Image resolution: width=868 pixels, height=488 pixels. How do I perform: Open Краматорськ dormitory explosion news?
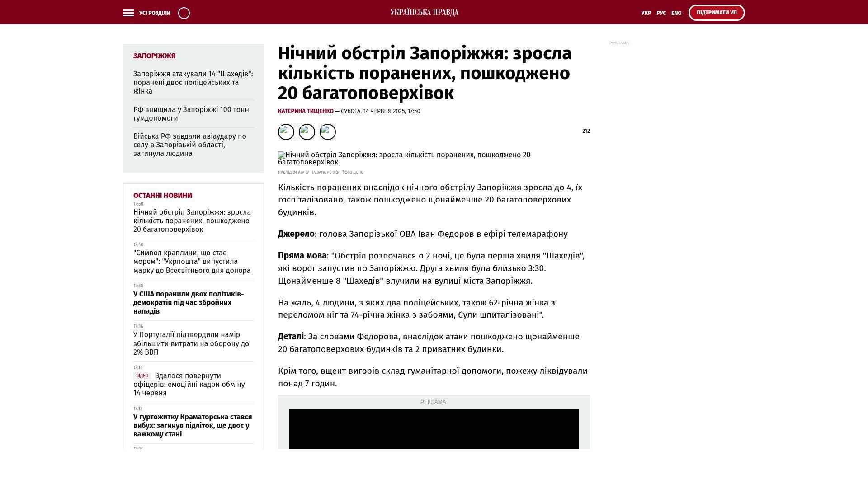coord(193,426)
